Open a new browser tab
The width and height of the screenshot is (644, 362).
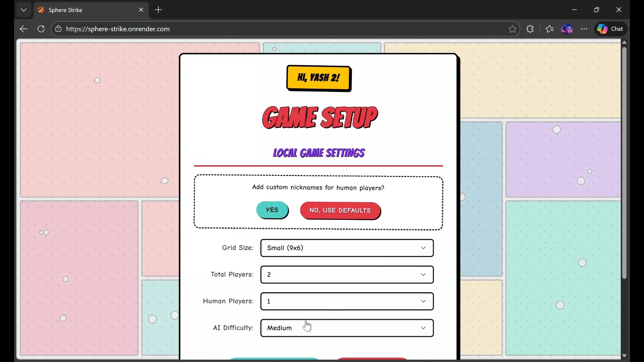159,10
